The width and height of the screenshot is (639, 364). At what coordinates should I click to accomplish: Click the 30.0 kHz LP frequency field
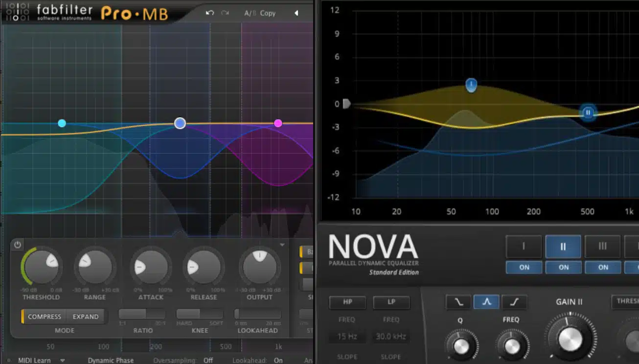tap(391, 337)
